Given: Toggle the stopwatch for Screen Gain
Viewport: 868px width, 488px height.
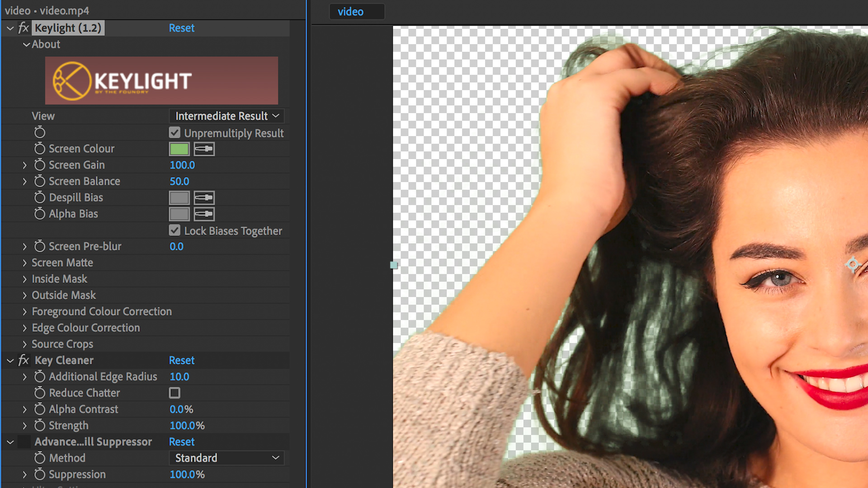Looking at the screenshot, I should click(39, 165).
